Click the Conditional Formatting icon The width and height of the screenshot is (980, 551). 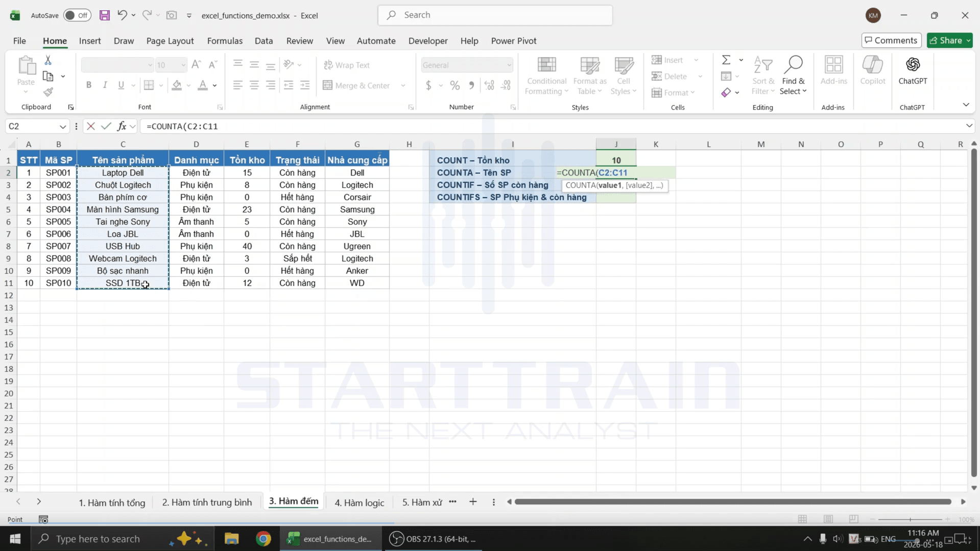(x=546, y=76)
